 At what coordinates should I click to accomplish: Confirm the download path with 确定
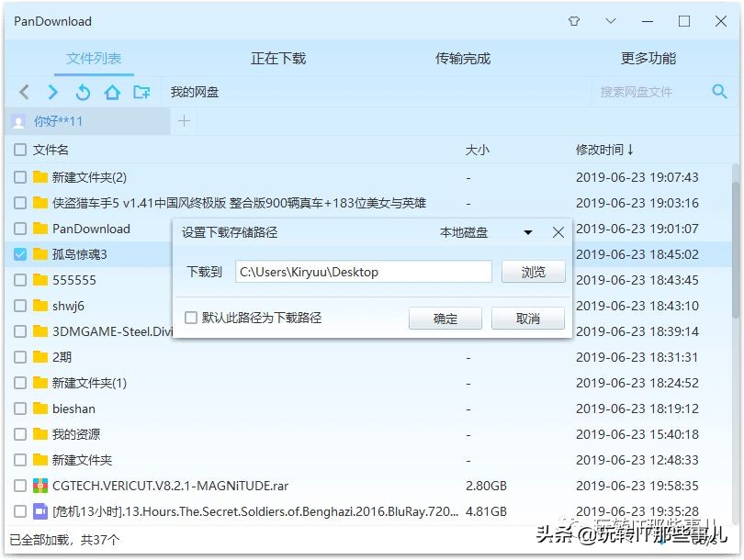tap(445, 318)
